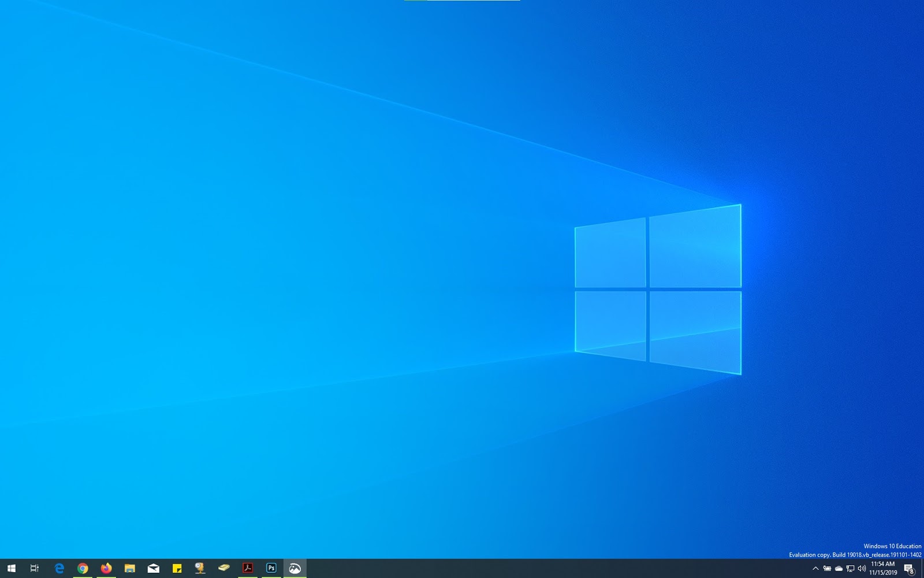The width and height of the screenshot is (924, 578).
Task: Open Action Center notifications
Action: [x=909, y=568]
